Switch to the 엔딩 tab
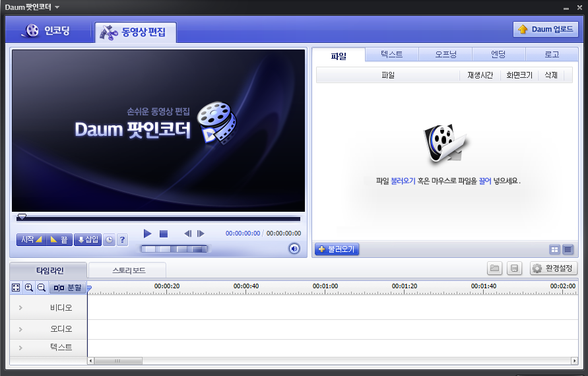 498,54
